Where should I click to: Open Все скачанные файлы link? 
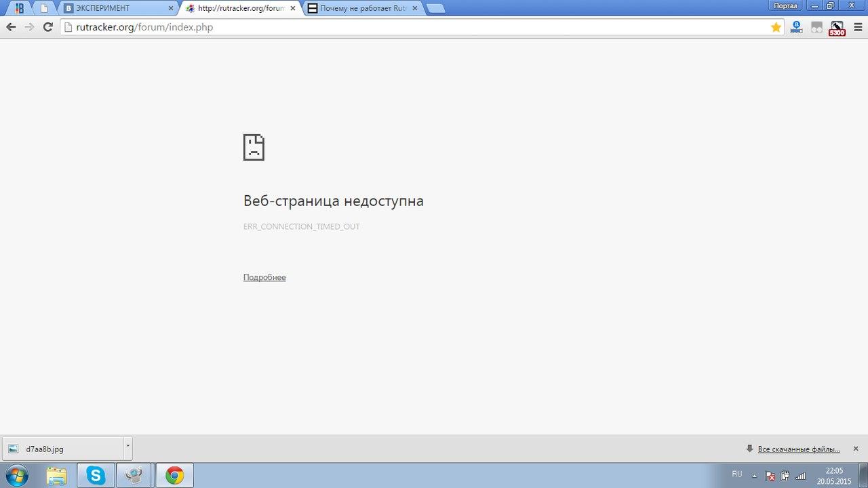point(798,449)
